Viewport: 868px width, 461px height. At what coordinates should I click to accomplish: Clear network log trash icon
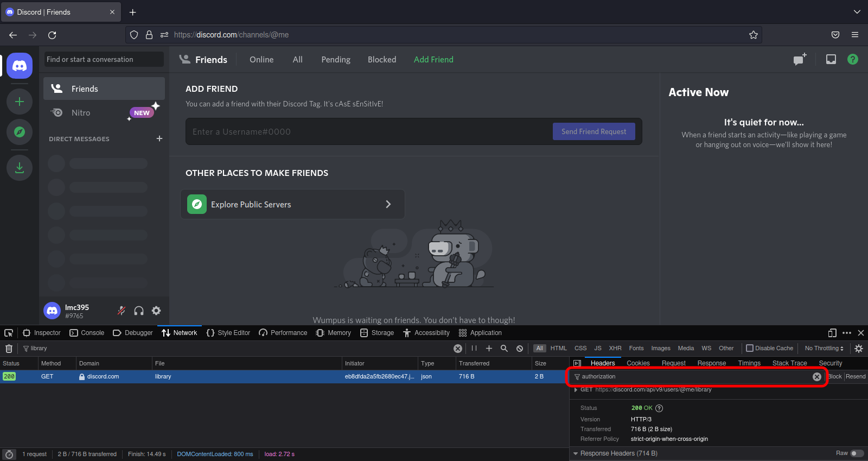(9, 349)
